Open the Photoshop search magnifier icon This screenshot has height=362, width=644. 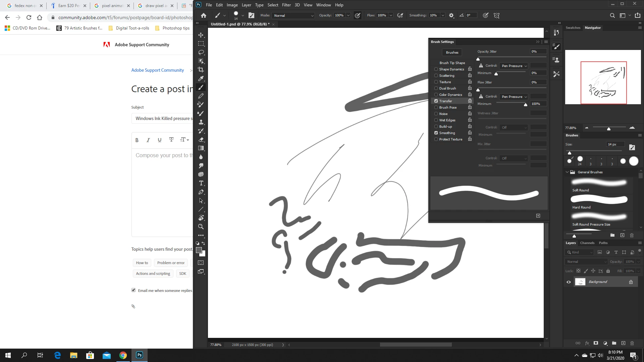(x=612, y=15)
